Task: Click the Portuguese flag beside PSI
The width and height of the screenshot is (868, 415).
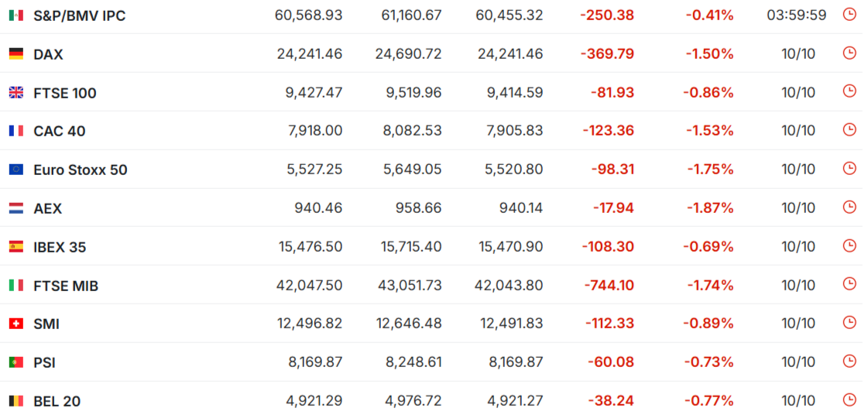Action: pyautogui.click(x=15, y=362)
